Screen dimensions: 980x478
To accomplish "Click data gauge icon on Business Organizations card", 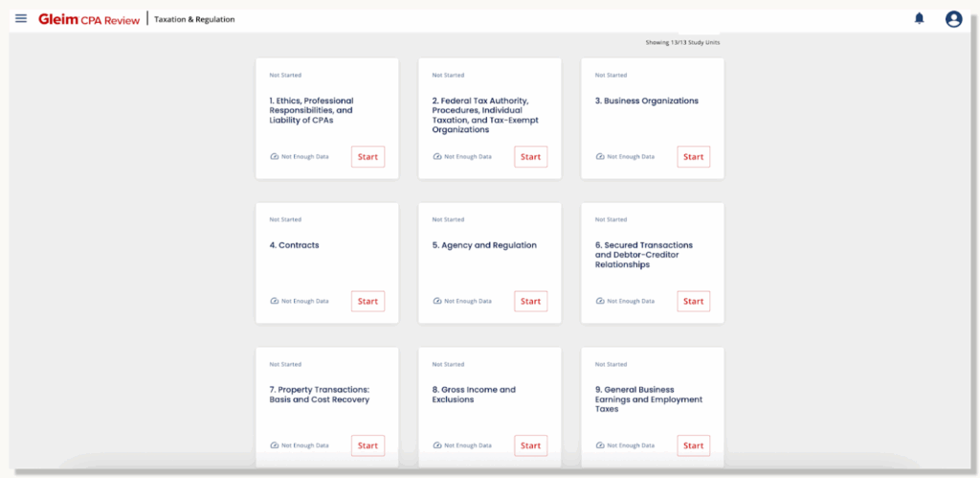I will point(600,156).
